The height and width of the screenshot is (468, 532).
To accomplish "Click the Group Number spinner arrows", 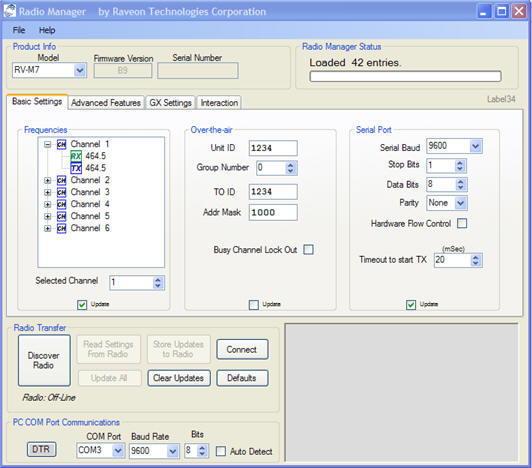I will coord(290,168).
